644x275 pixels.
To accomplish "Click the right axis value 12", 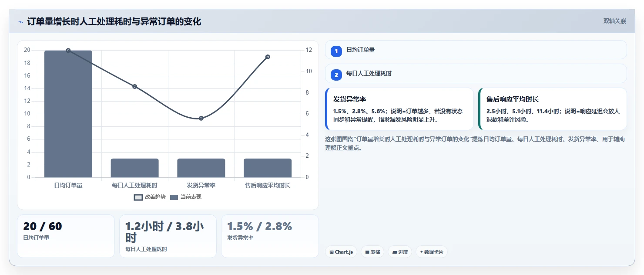I will point(309,50).
